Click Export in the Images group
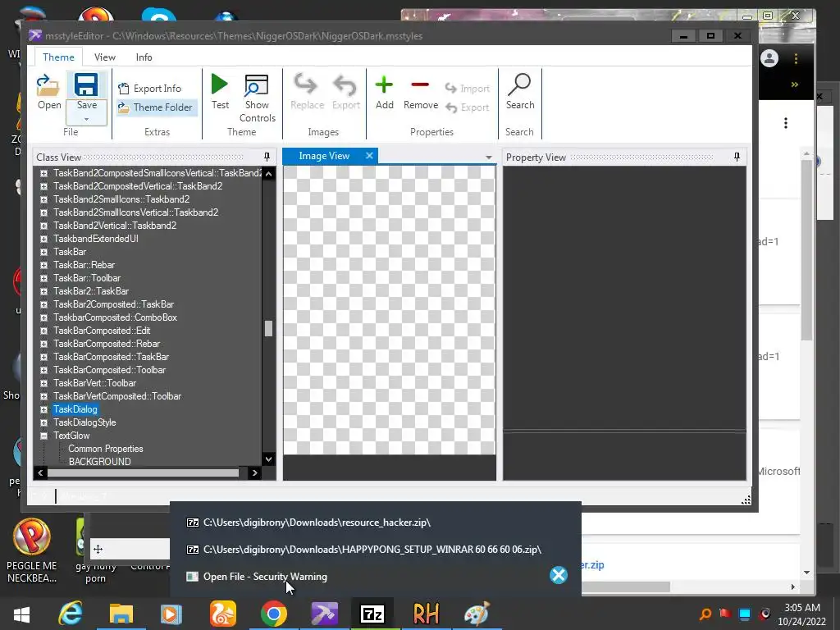Viewport: 840px width, 630px height. (345, 92)
